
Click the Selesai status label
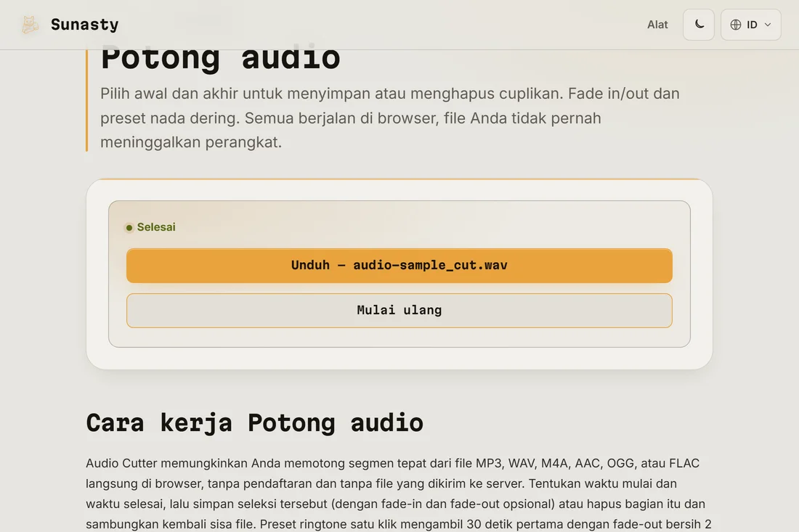[156, 227]
